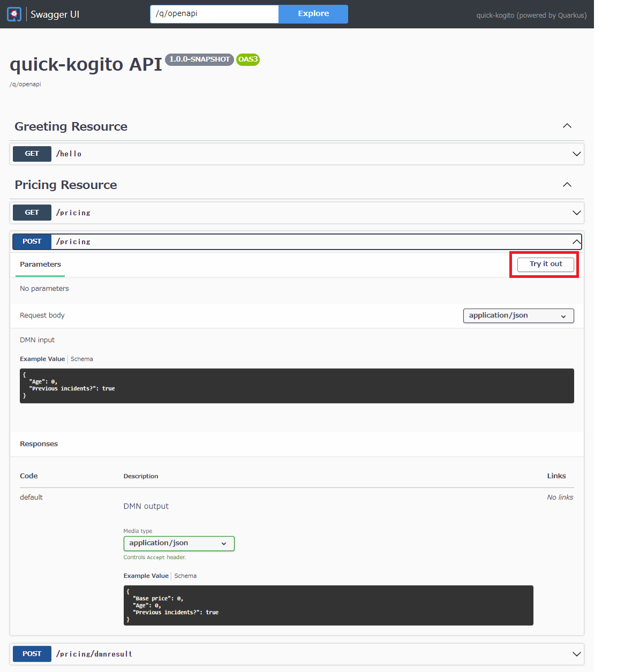This screenshot has height=672, width=617.
Task: Click the GET badge for /hello
Action: [x=32, y=154]
